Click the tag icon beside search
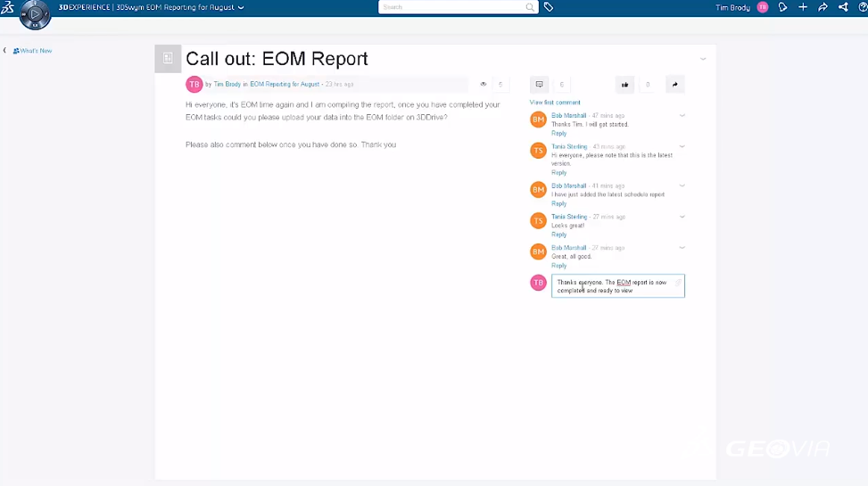The image size is (868, 486). coord(549,7)
